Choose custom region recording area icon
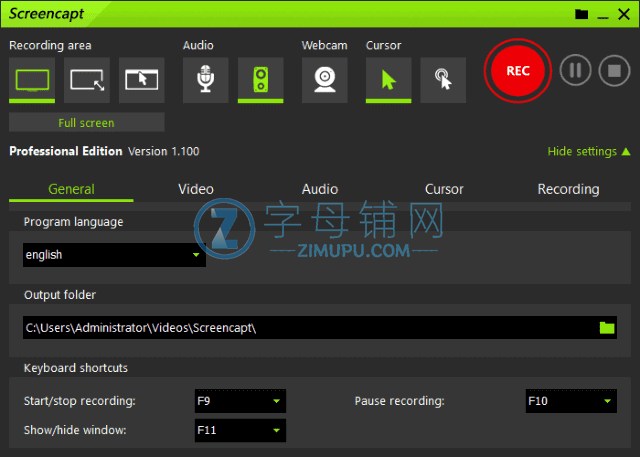Viewport: 640px width, 457px height. pos(87,80)
